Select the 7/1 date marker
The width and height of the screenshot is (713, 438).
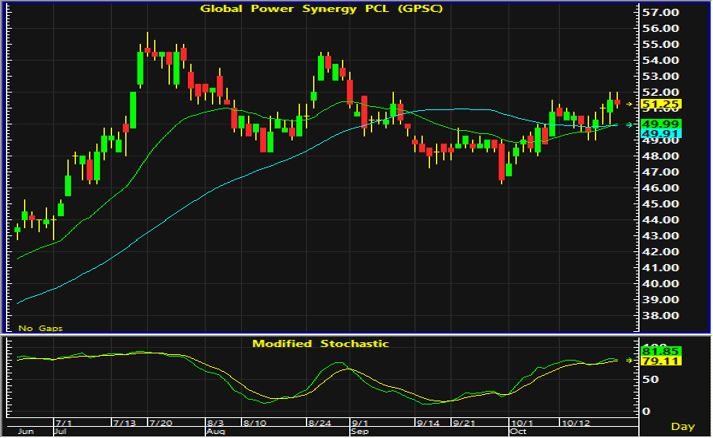click(63, 423)
